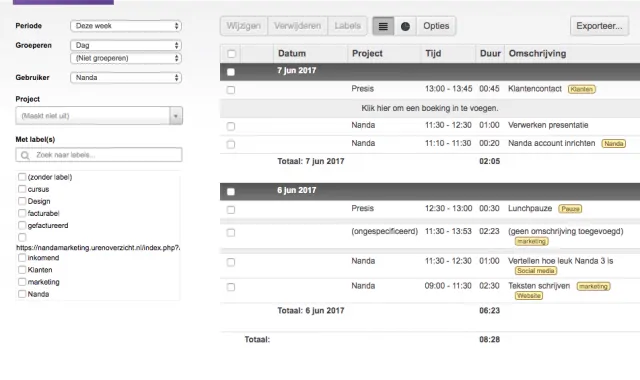Click the Social media label tag
This screenshot has width=640, height=380.
point(536,271)
